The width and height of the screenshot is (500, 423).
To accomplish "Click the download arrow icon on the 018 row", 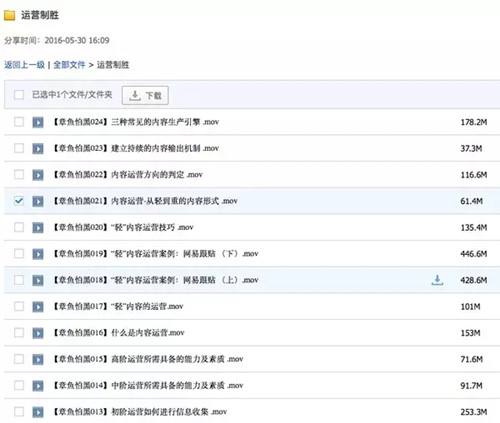I will point(437,280).
